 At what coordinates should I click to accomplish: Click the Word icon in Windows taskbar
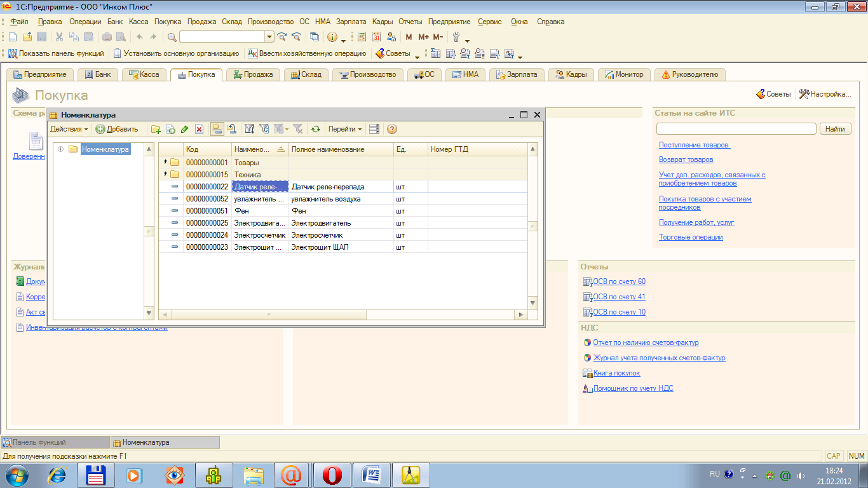[x=371, y=474]
